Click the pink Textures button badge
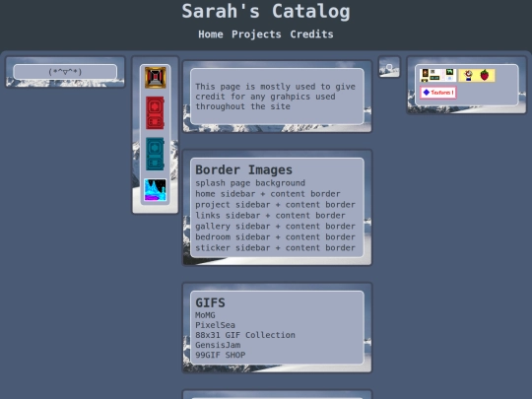Screen dimensions: 532x399 438,93
